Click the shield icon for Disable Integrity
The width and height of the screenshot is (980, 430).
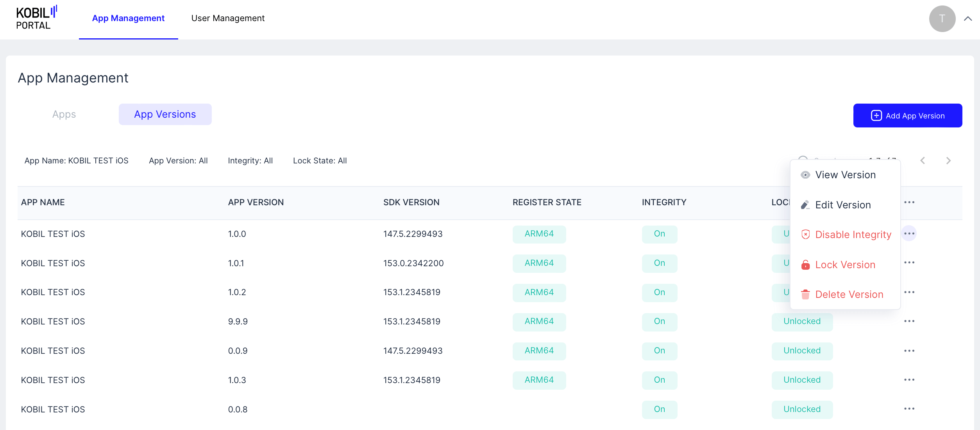[805, 235]
